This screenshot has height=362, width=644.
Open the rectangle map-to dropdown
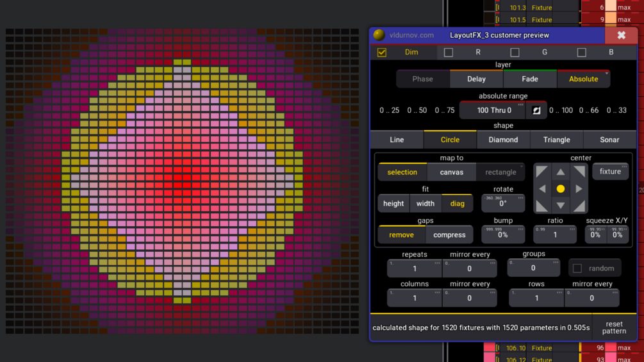[x=500, y=172]
